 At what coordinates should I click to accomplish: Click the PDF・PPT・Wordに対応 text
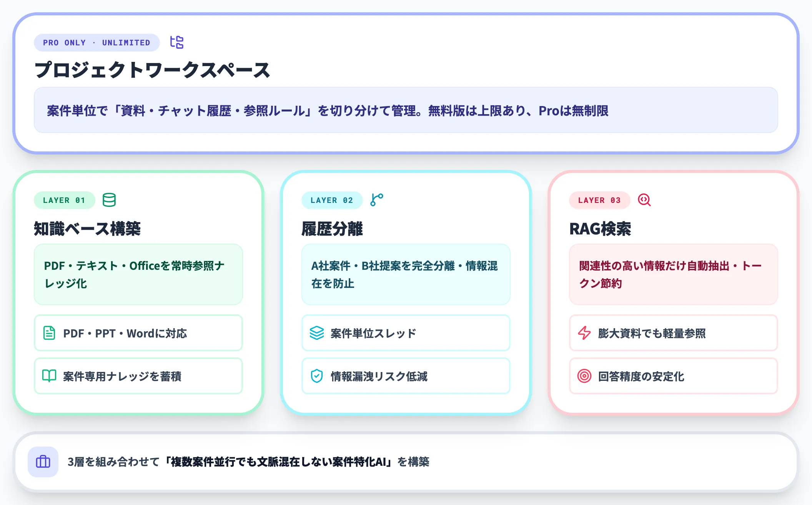pyautogui.click(x=125, y=333)
